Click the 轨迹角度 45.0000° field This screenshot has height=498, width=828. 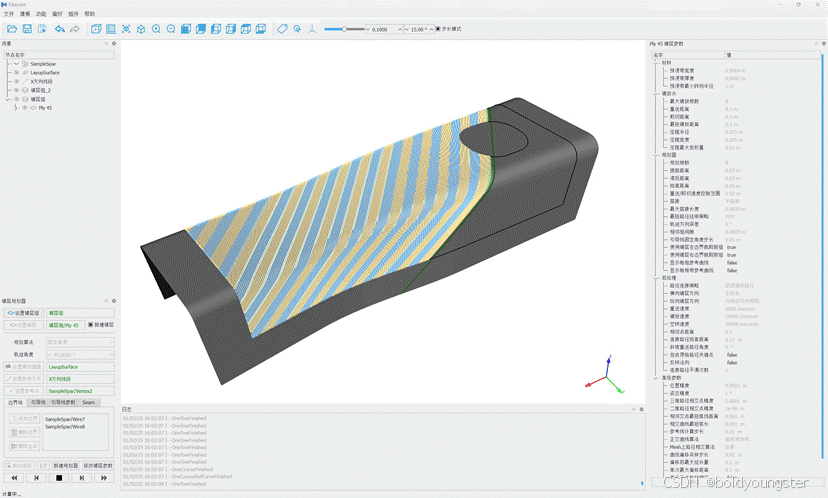coord(80,354)
